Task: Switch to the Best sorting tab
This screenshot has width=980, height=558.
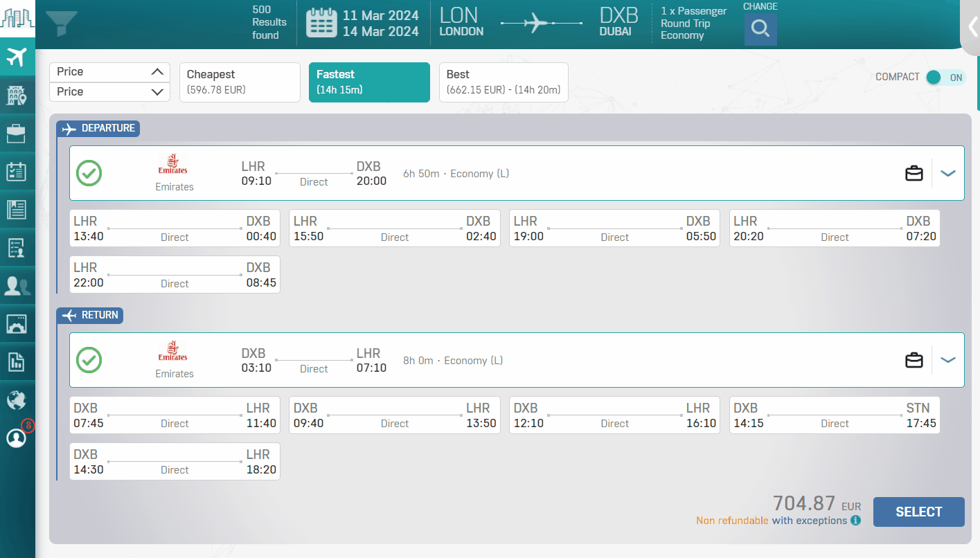Action: 504,82
